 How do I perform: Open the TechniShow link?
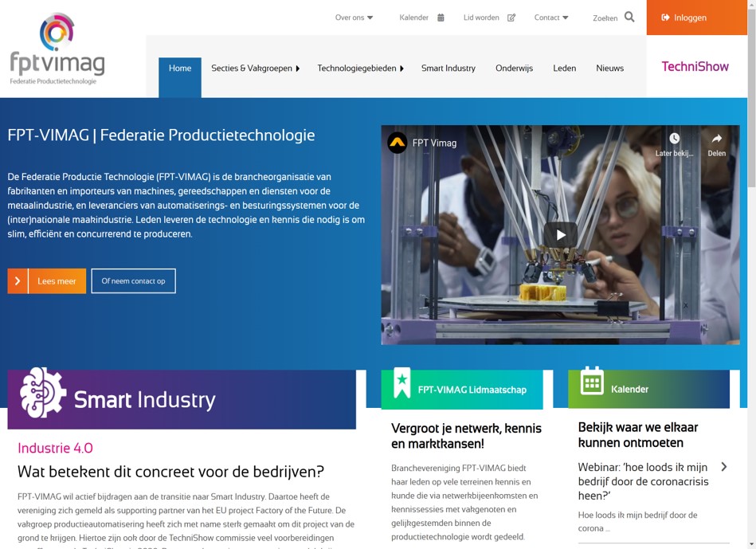695,67
